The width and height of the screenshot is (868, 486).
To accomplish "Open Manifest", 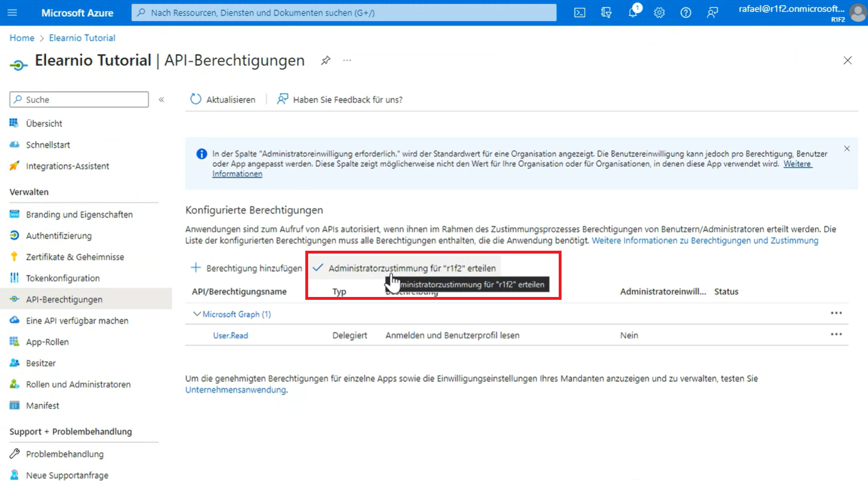I will tap(42, 405).
